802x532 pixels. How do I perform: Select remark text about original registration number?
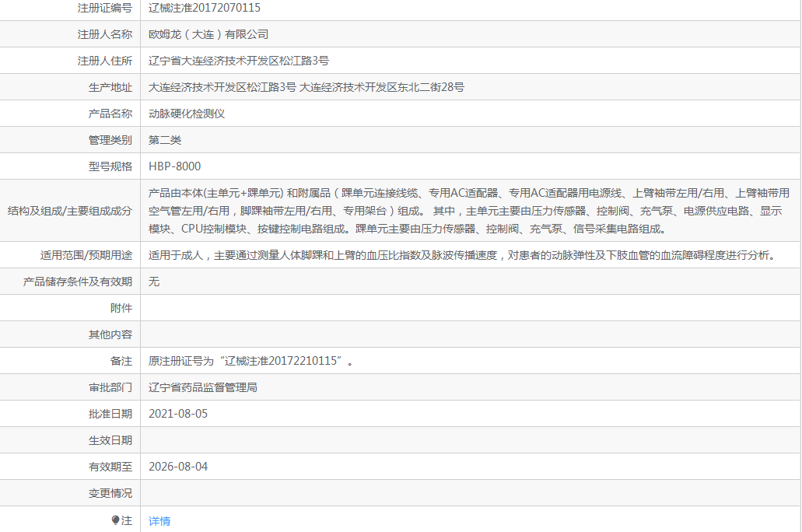(241, 360)
